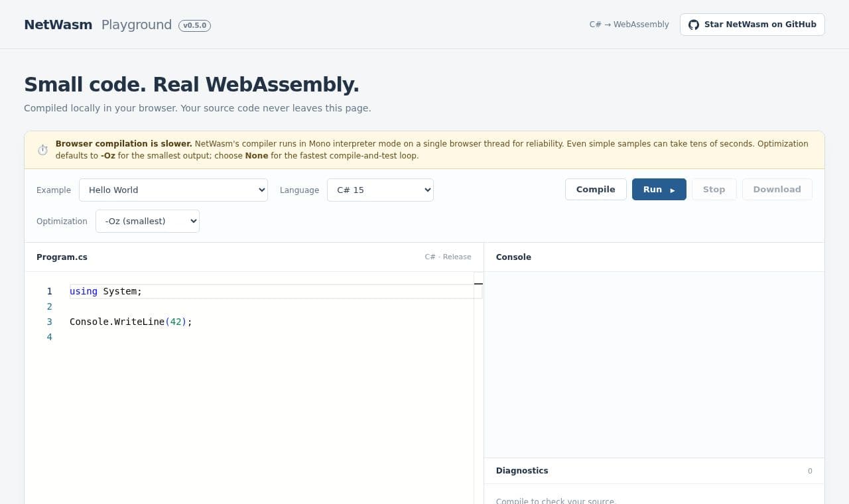
Task: Run the program with the Run button
Action: click(659, 190)
